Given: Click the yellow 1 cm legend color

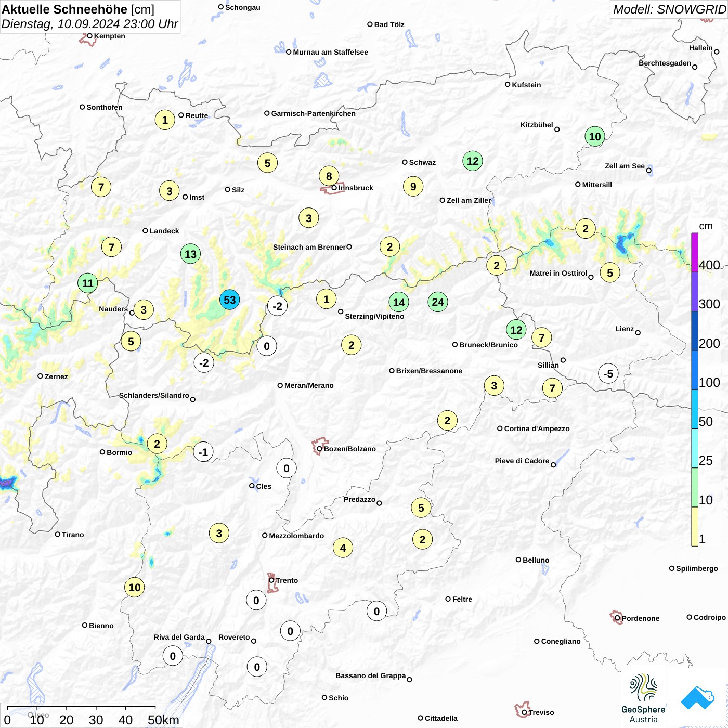Looking at the screenshot, I should pos(694,527).
